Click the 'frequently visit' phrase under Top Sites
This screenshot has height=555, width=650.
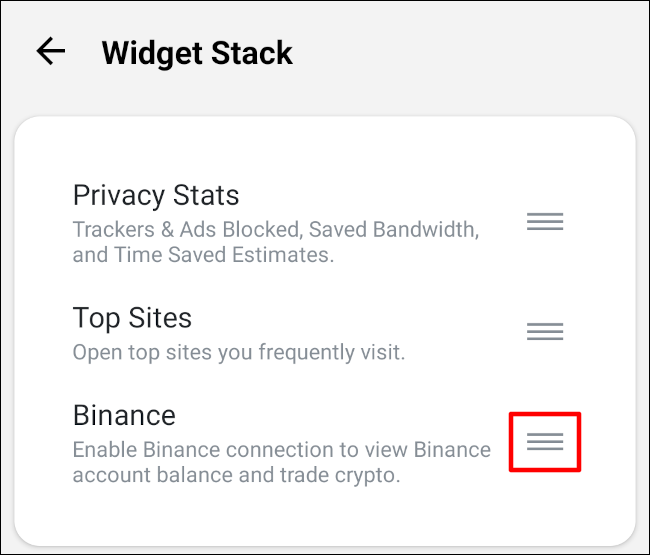coord(332,352)
